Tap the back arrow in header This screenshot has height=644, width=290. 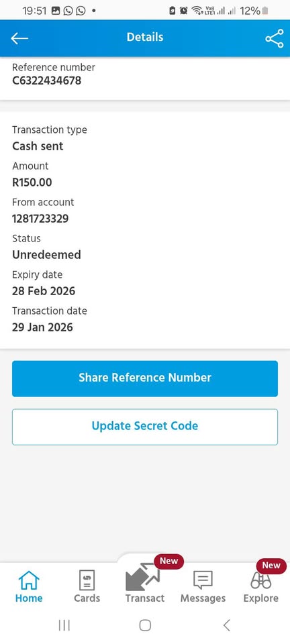point(19,38)
